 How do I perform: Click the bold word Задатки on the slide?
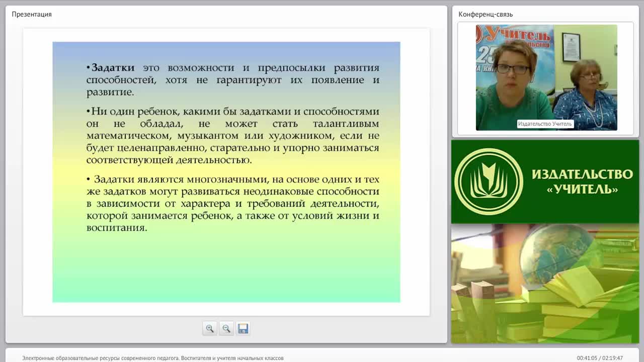pyautogui.click(x=113, y=67)
